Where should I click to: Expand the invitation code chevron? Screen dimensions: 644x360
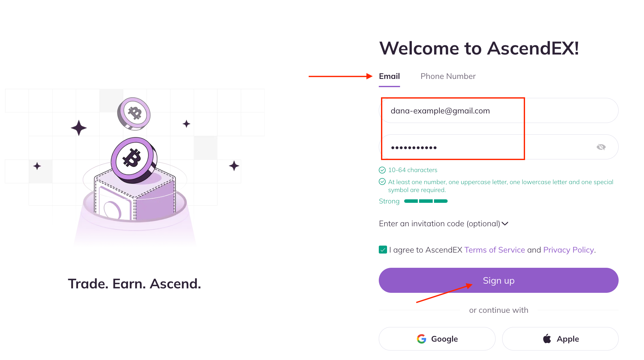pos(505,224)
